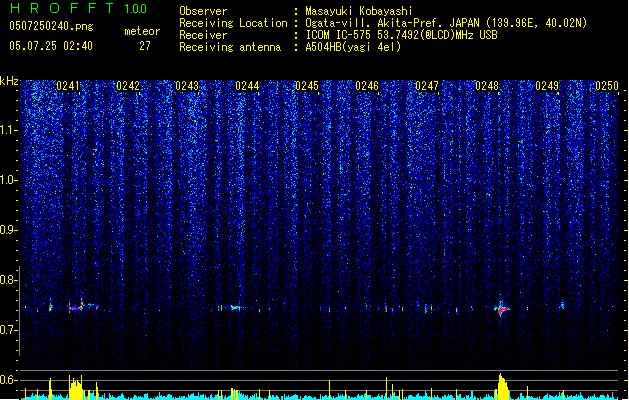Click the 0.6 kHz axis label
This screenshot has height=400, width=629.
tap(9, 380)
